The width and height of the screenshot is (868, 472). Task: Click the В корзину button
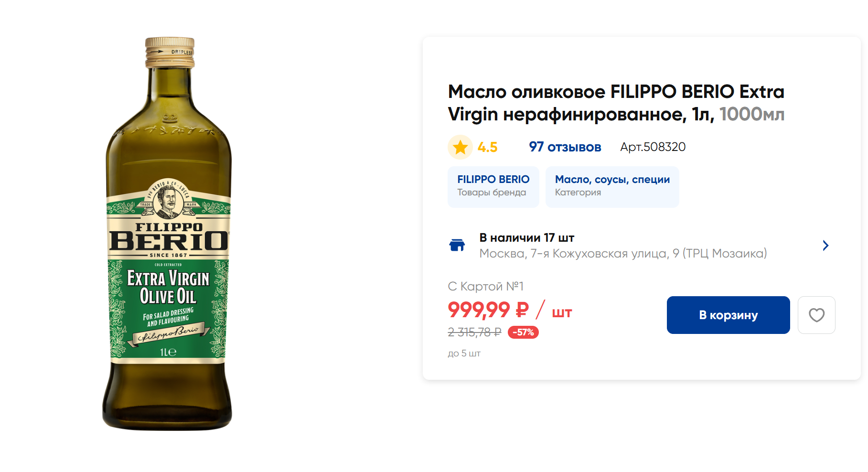click(x=728, y=315)
